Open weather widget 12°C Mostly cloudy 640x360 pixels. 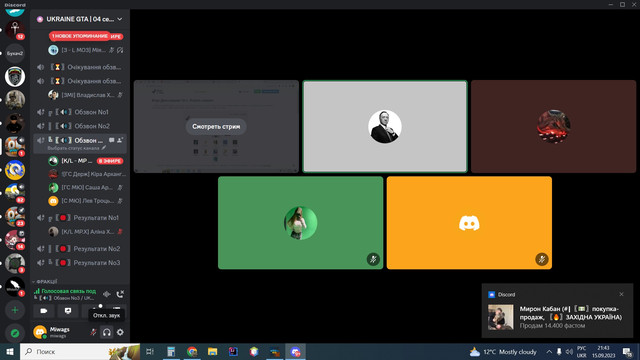(x=503, y=351)
